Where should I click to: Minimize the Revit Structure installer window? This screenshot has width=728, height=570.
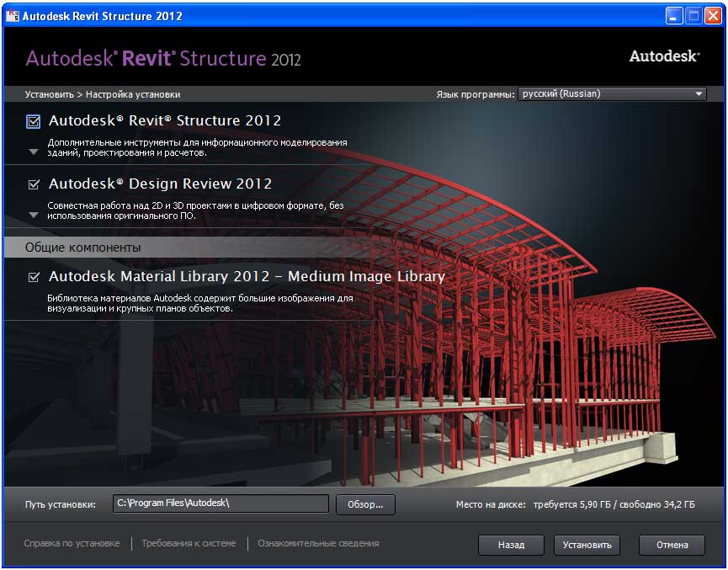click(675, 15)
